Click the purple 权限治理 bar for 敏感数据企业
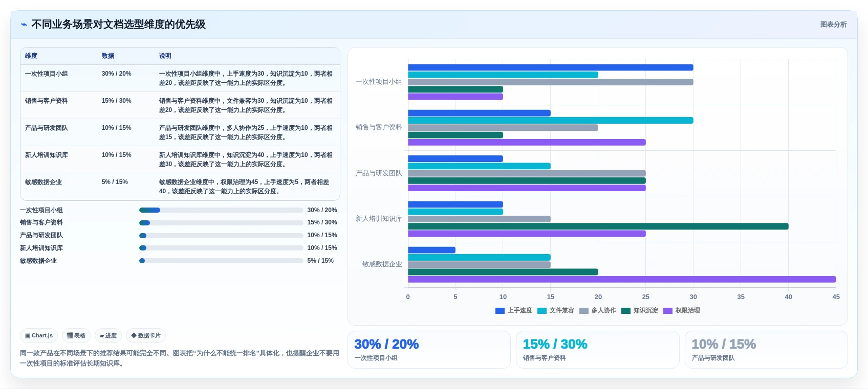868x389 pixels. click(x=622, y=280)
